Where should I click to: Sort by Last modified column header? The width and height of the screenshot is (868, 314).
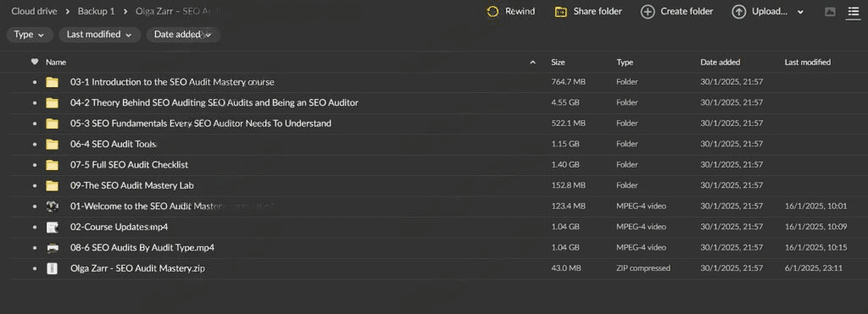pos(808,63)
